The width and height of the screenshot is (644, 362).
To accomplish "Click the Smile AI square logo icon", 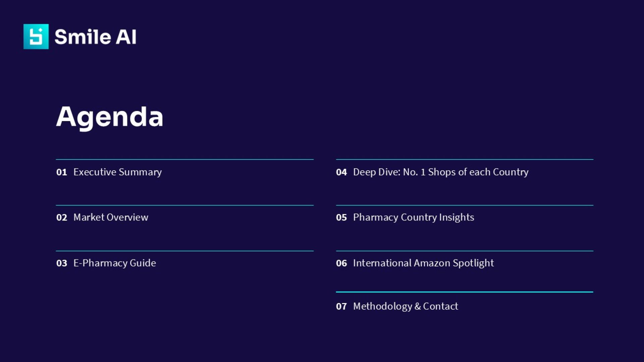I will click(x=36, y=37).
